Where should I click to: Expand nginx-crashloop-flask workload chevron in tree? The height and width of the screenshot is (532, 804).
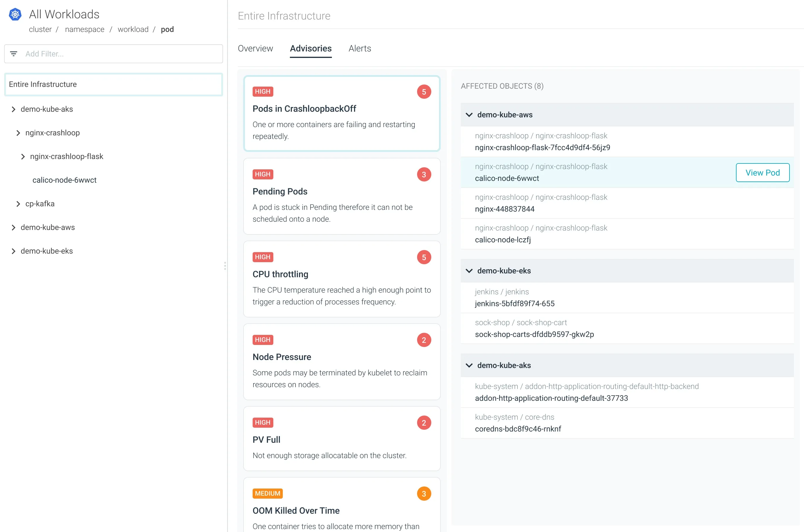click(x=23, y=156)
